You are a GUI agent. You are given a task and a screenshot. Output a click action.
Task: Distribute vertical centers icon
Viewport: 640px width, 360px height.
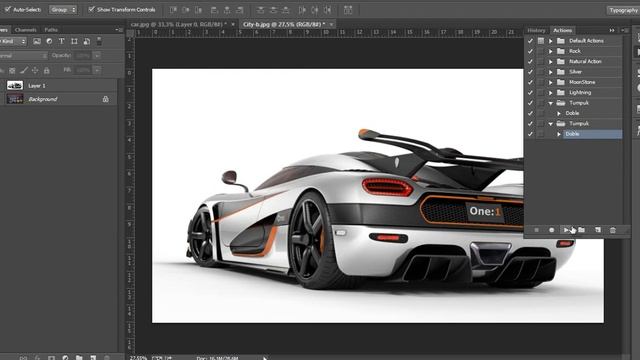point(273,10)
